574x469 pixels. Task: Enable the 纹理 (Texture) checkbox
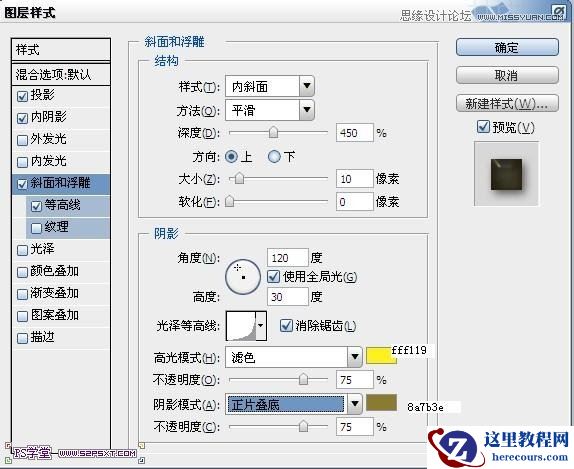36,228
